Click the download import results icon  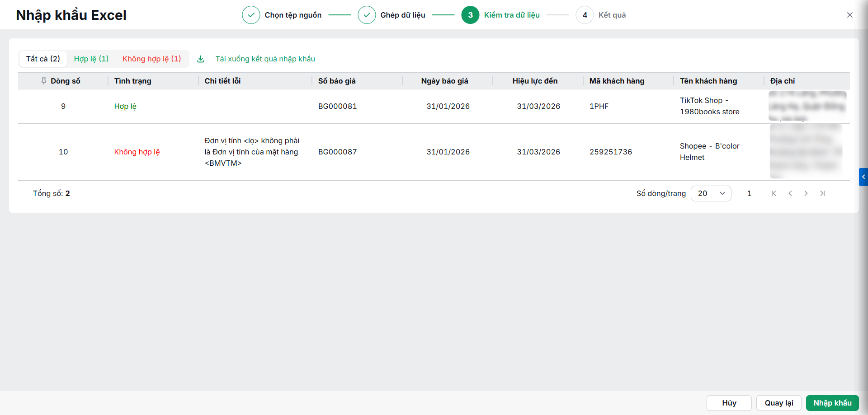(201, 59)
